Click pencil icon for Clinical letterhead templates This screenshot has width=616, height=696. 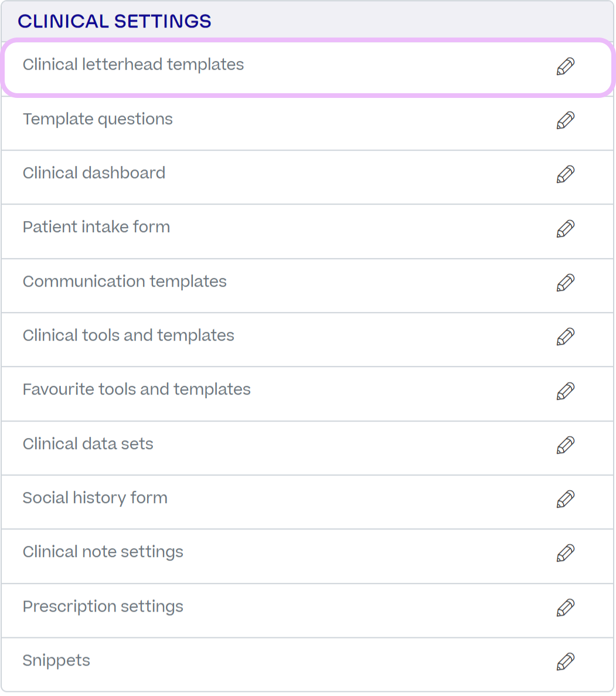click(566, 67)
